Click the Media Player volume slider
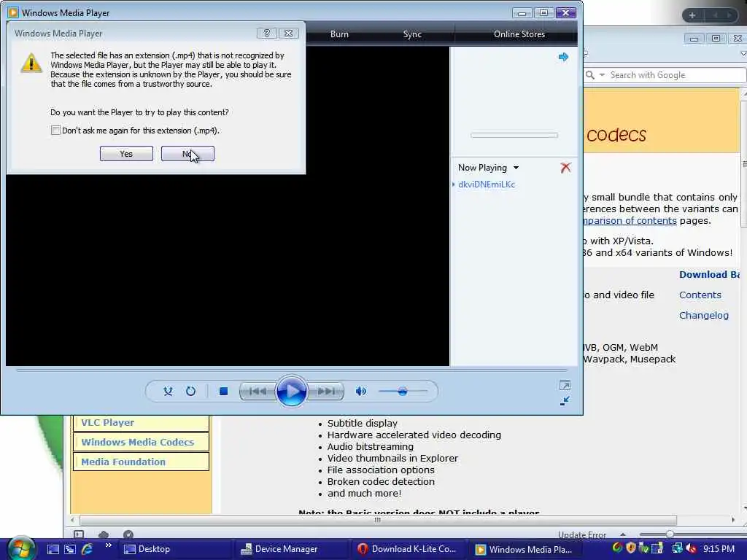 [403, 392]
